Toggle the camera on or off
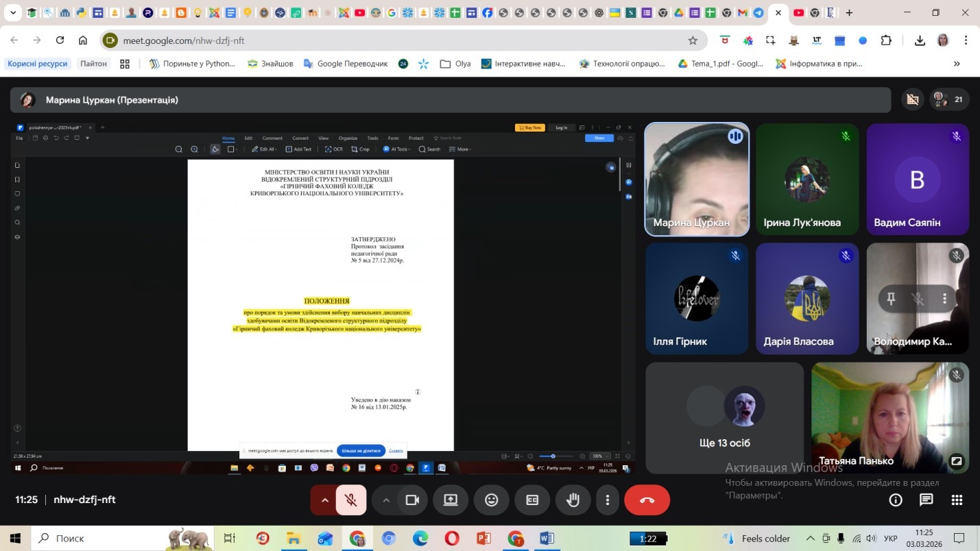The width and height of the screenshot is (980, 551). tap(412, 500)
